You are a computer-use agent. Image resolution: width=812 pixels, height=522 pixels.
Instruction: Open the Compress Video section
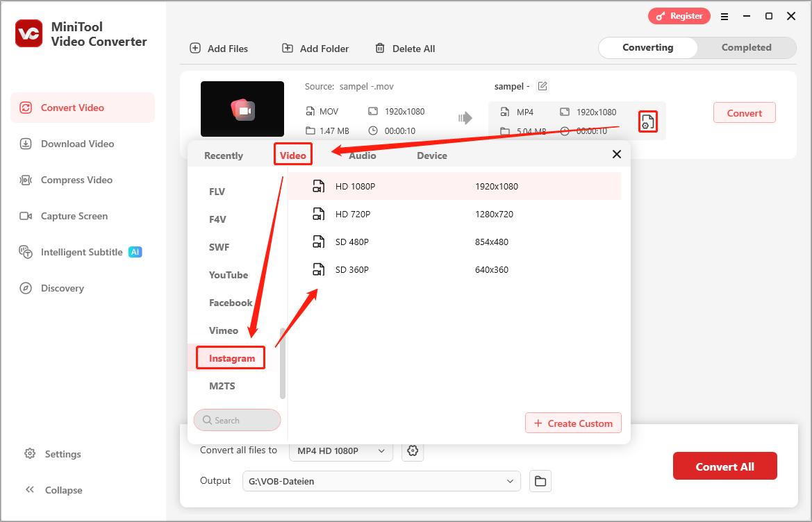(66, 180)
